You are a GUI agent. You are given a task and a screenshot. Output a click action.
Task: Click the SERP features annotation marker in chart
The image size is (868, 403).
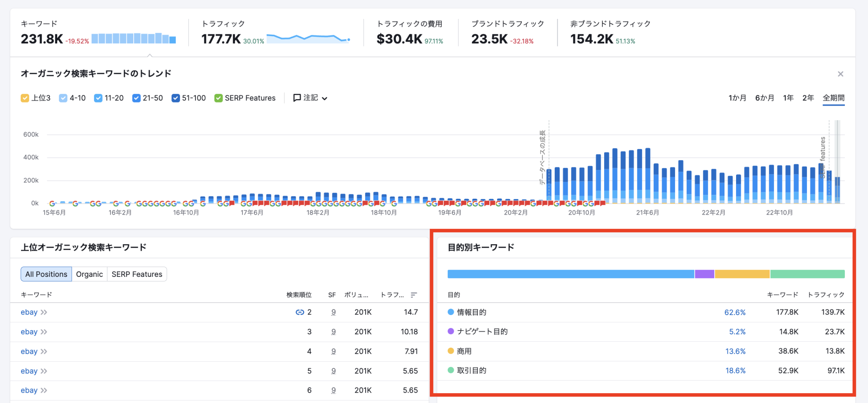click(823, 157)
